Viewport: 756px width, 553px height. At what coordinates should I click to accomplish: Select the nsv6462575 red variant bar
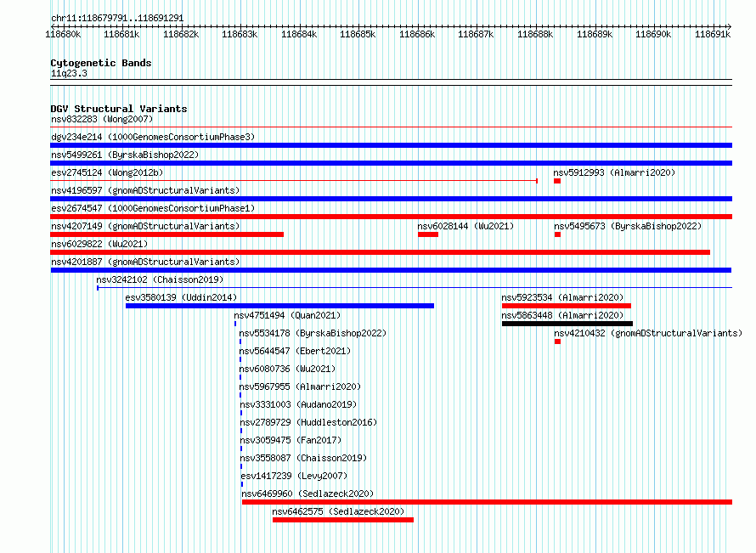coord(343,520)
